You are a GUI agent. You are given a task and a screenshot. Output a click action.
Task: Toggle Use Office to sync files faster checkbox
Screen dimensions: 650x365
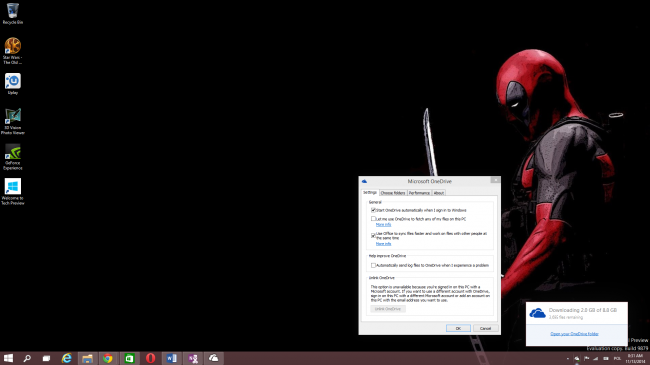373,235
